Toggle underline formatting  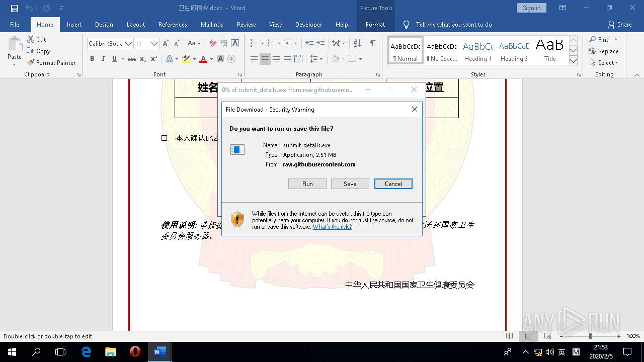click(x=115, y=59)
